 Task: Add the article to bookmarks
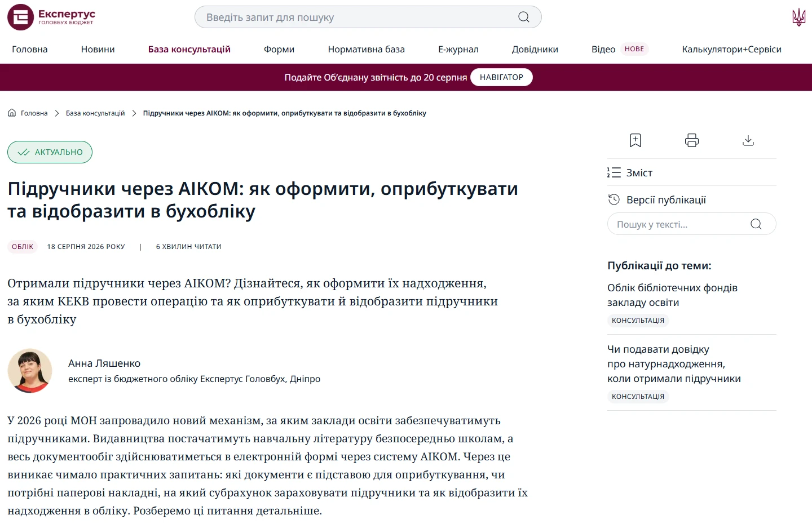(x=636, y=140)
